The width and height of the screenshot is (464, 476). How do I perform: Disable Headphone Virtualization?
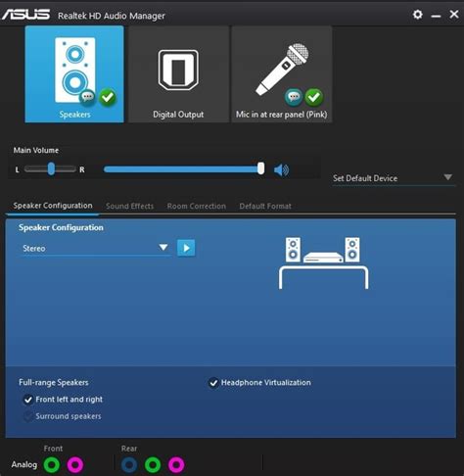click(x=213, y=383)
